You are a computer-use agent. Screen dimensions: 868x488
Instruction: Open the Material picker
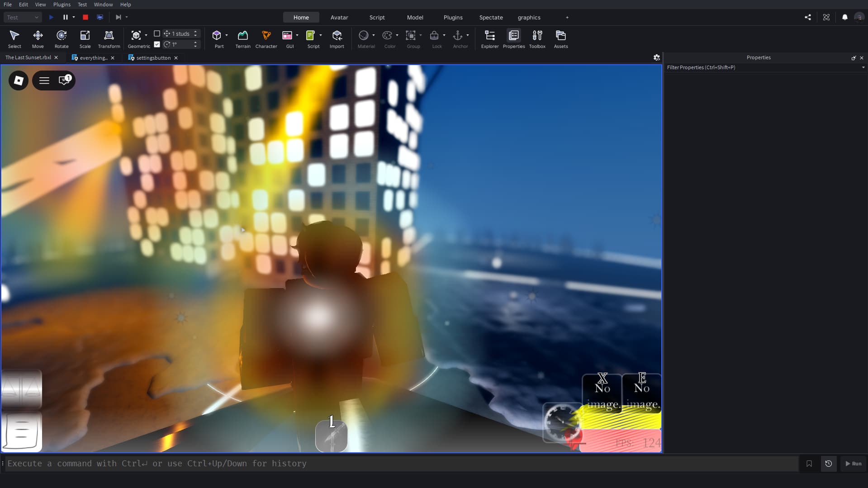364,35
